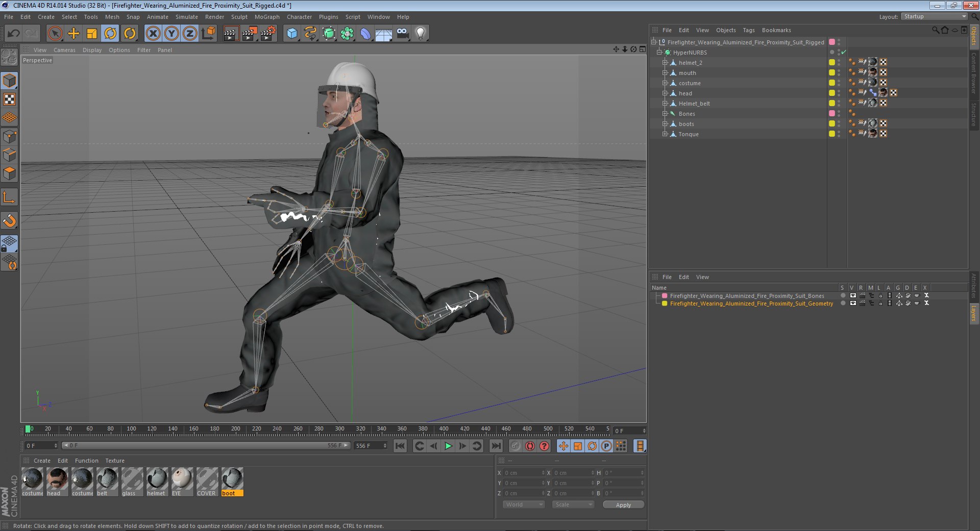Select the Tonque object row
Screen dimensions: 980x531
click(689, 134)
